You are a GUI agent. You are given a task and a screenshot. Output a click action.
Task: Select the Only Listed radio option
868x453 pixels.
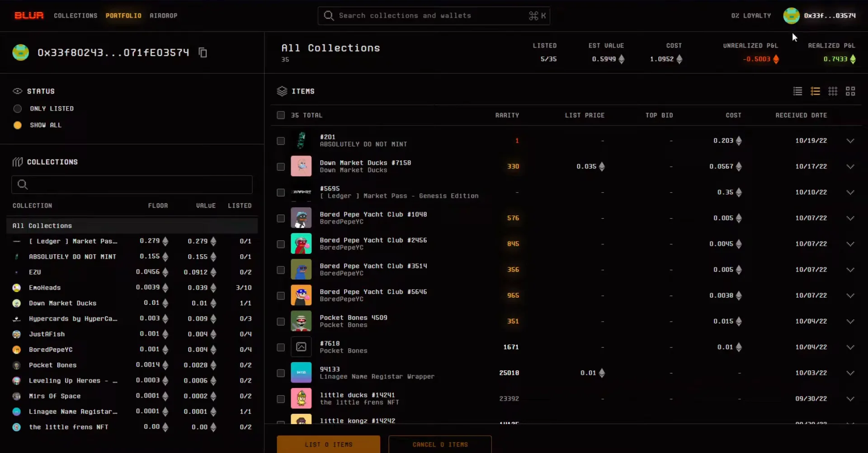tap(18, 109)
